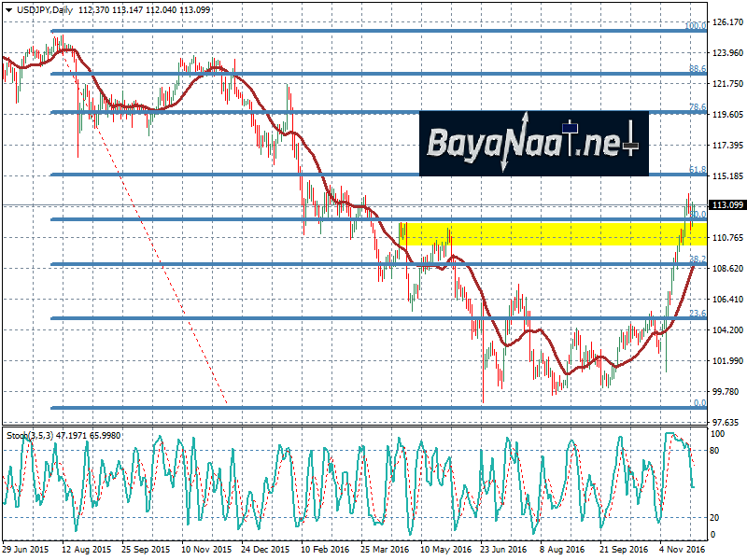Viewport: 747px width, 560px height.
Task: Select the 0.0 Fibonacci level label
Action: 698,403
